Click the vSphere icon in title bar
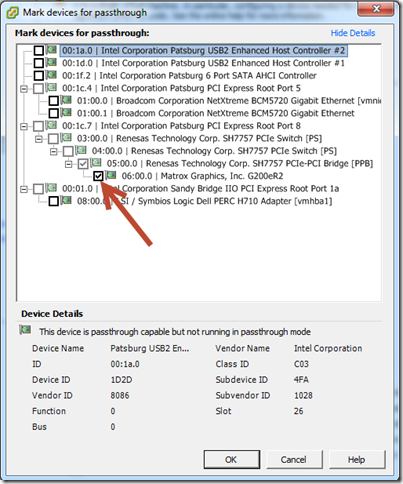Image resolution: width=403 pixels, height=484 pixels. (x=13, y=13)
